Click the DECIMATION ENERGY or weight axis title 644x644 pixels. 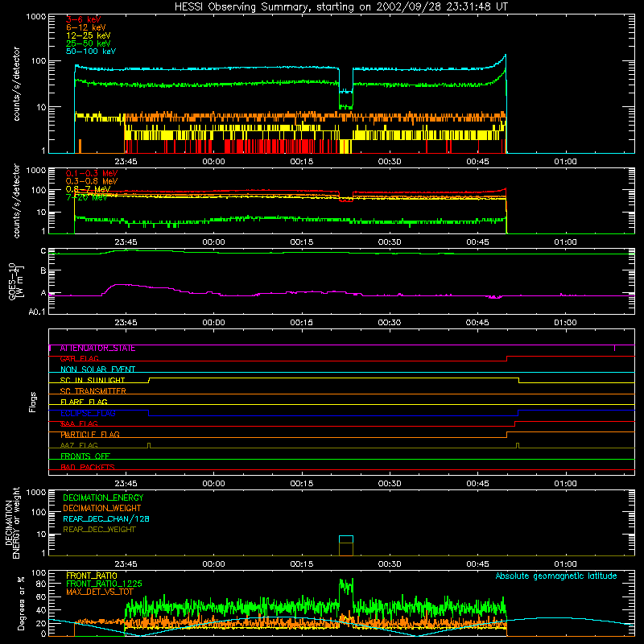coord(12,523)
